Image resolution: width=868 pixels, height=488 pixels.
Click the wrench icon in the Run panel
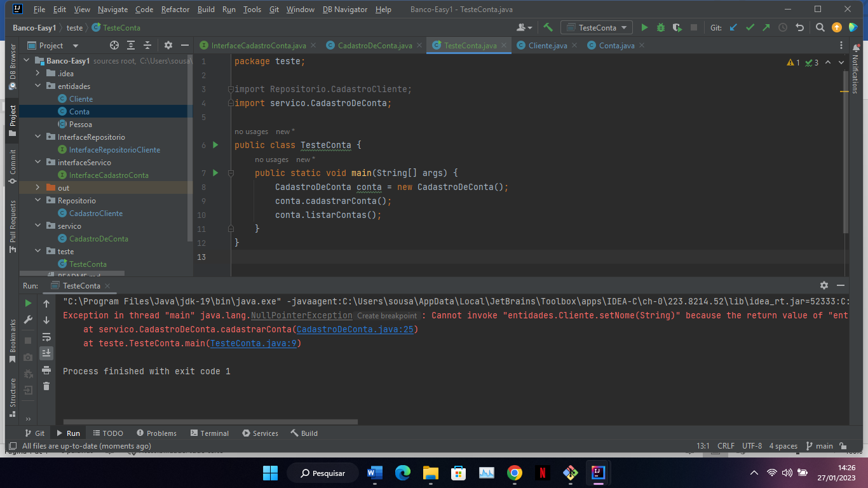(x=28, y=320)
